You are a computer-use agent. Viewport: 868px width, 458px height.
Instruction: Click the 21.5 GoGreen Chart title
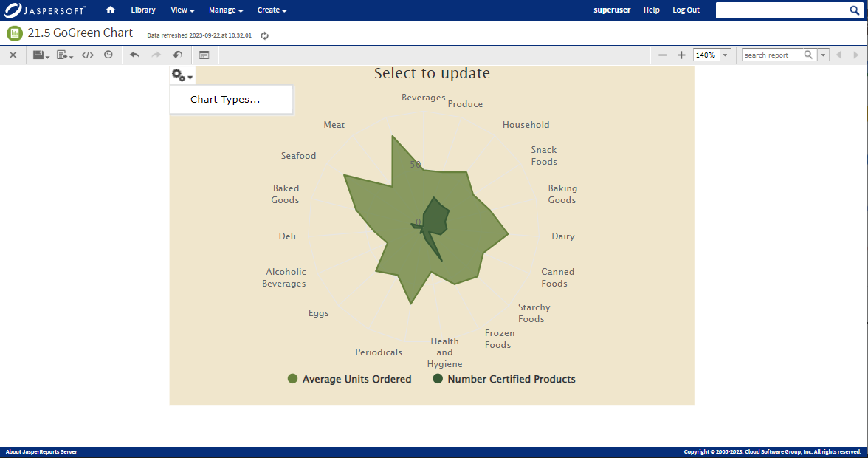pos(80,33)
